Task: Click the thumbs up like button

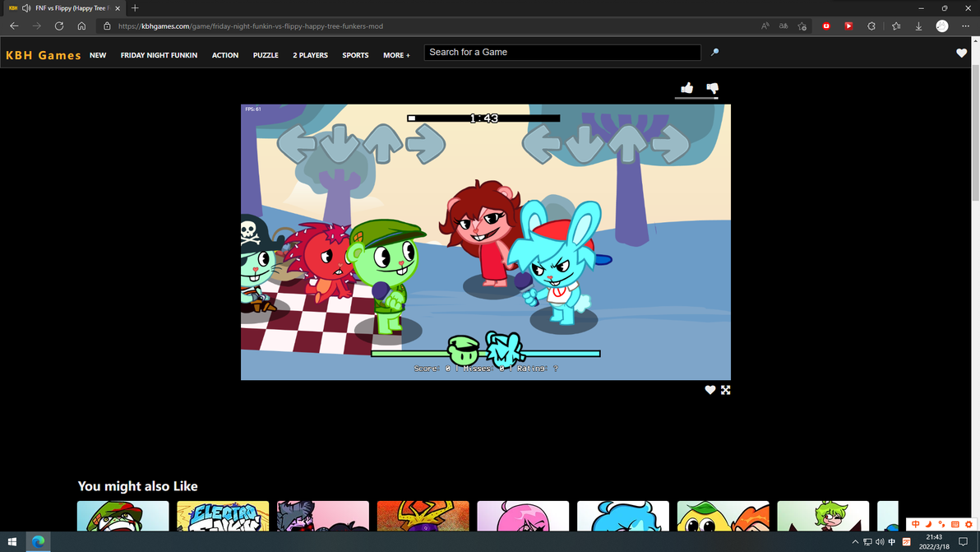Action: (x=686, y=88)
